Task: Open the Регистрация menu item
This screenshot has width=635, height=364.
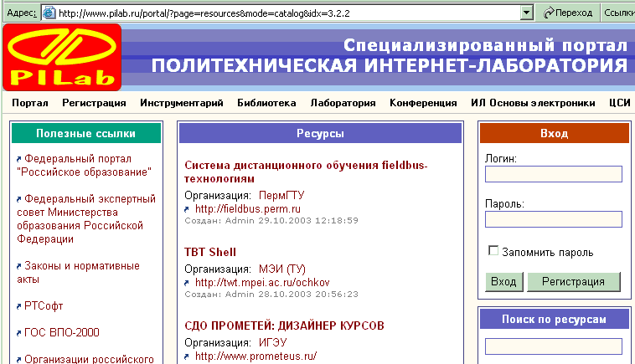Action: (x=94, y=103)
